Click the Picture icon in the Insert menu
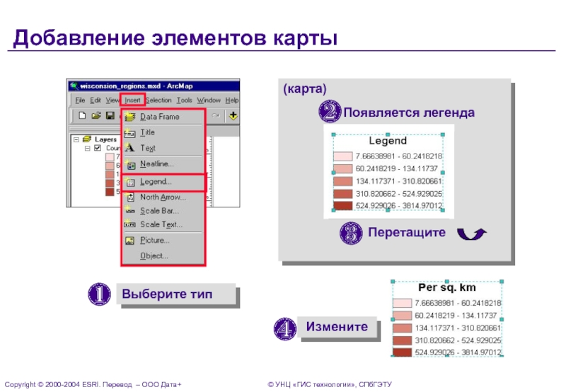The width and height of the screenshot is (566, 392). [x=129, y=241]
